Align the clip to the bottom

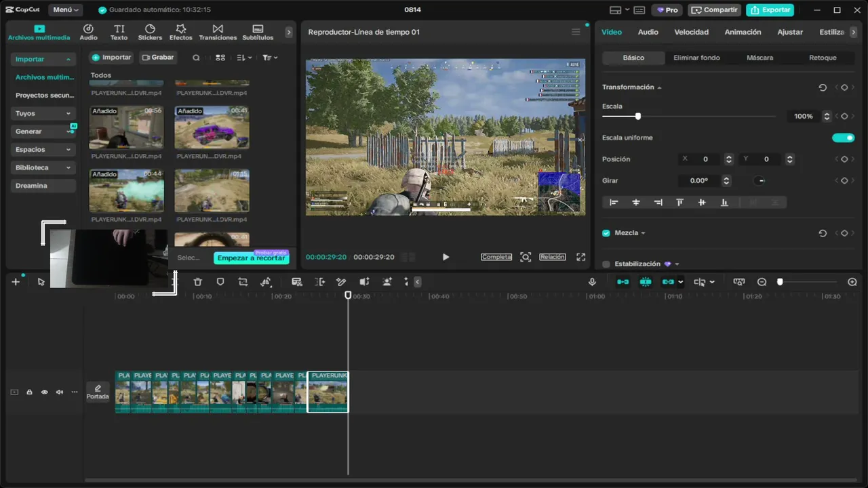[724, 203]
